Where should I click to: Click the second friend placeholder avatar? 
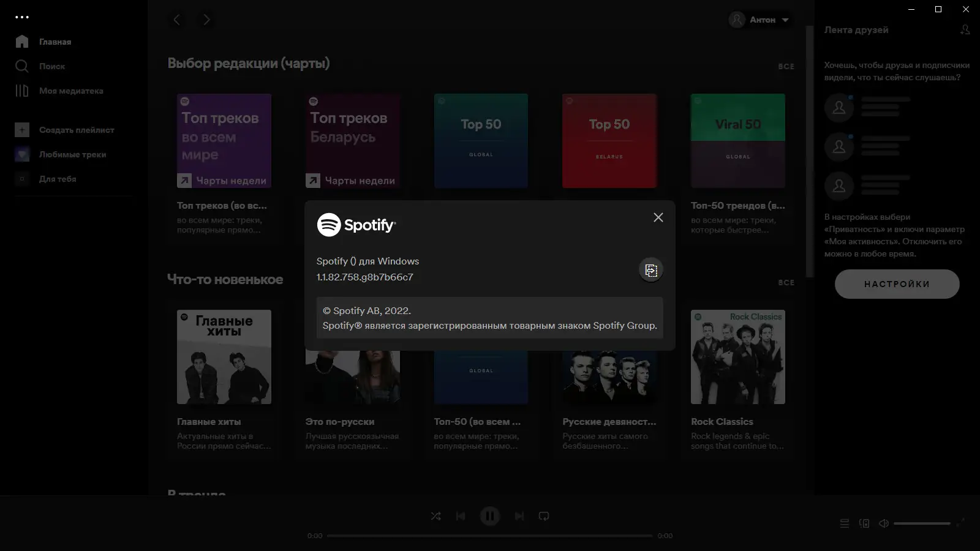click(x=839, y=147)
